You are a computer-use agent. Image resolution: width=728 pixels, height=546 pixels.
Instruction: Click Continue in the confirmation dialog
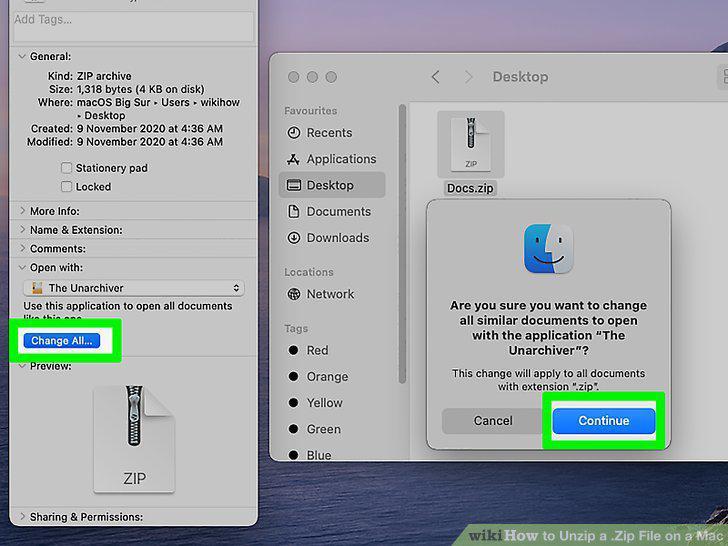pos(604,421)
